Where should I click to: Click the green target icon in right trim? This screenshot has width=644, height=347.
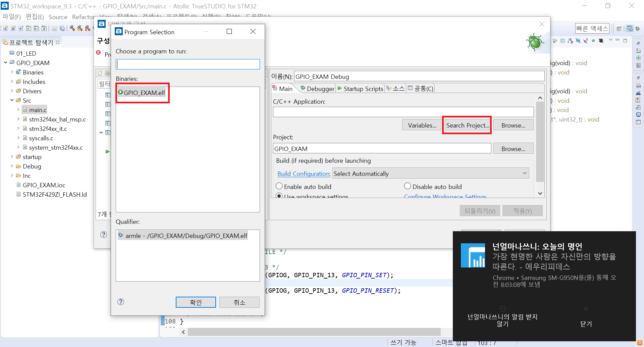638,58
